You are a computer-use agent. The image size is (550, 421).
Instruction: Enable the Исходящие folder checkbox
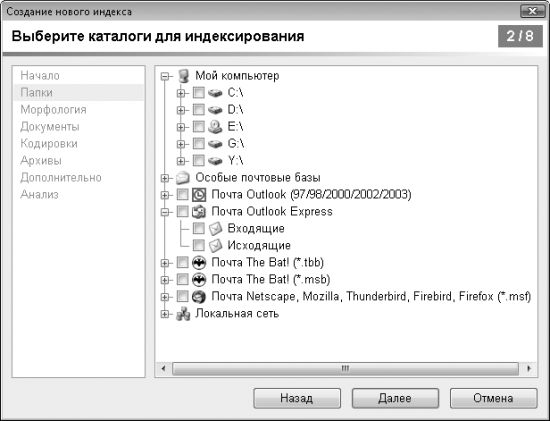pos(199,245)
